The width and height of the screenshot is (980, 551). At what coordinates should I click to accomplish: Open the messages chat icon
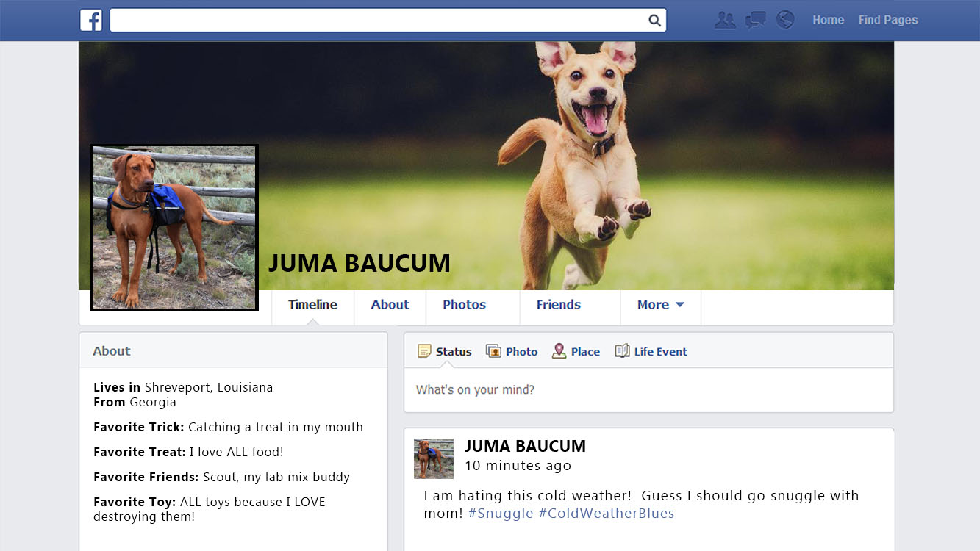[x=755, y=21]
